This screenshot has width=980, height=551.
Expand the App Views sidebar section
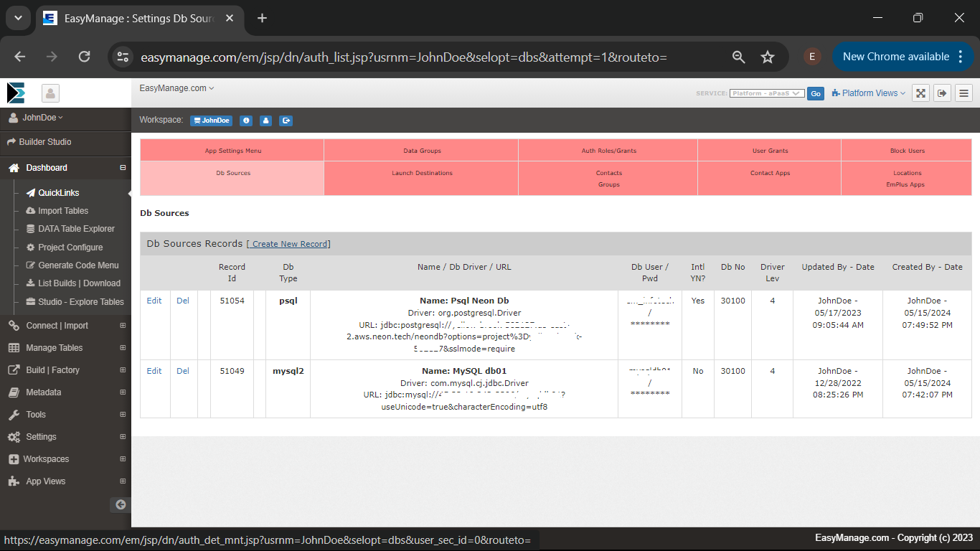(x=123, y=481)
